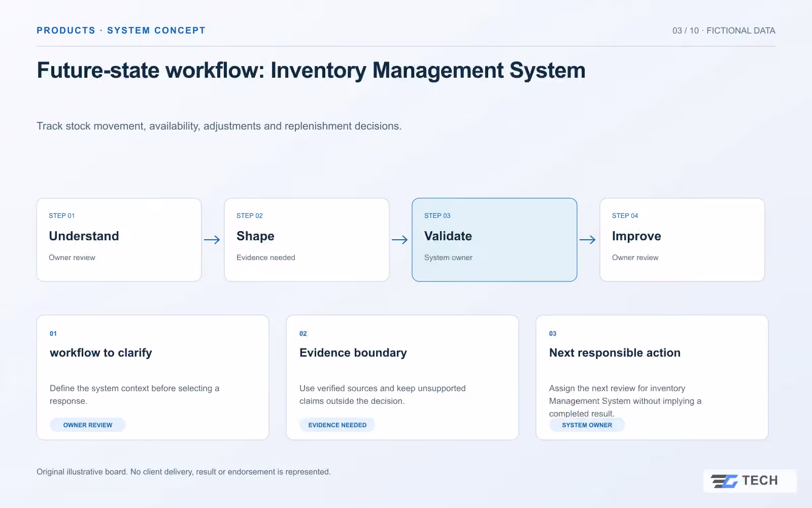Click the 'Future-state workflow' slide title
812x508 pixels.
[x=311, y=71]
